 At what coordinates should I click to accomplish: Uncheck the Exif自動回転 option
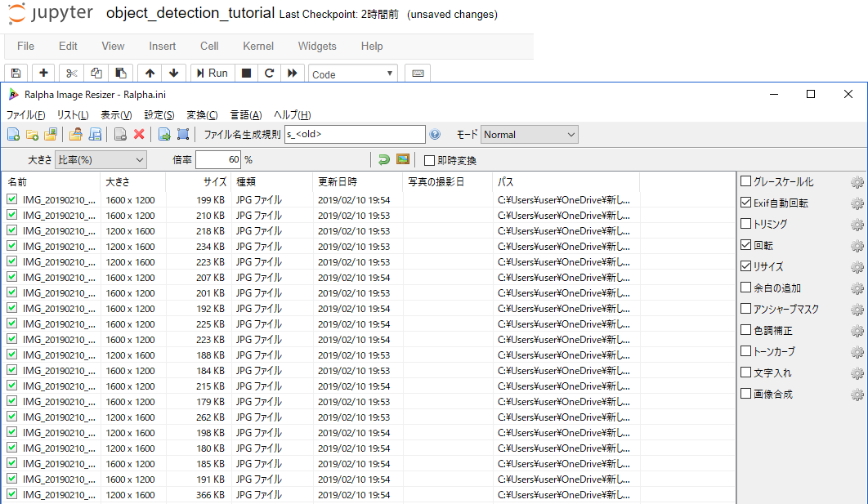[x=745, y=203]
